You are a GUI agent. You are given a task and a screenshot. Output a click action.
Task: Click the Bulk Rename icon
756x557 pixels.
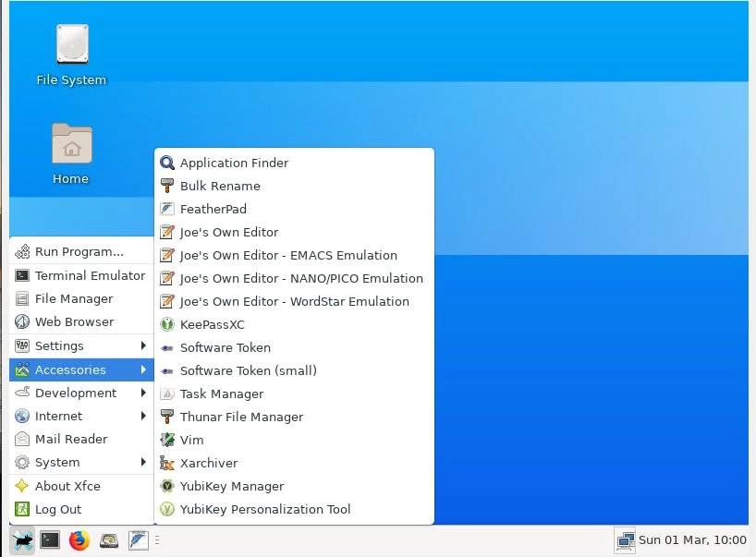click(167, 186)
